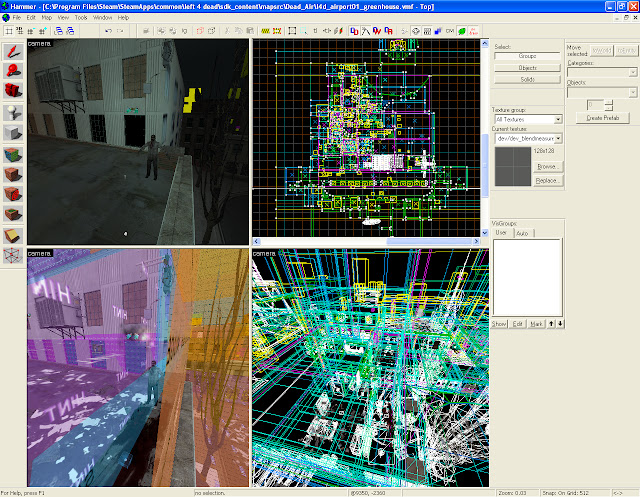Open the View menu

click(63, 18)
